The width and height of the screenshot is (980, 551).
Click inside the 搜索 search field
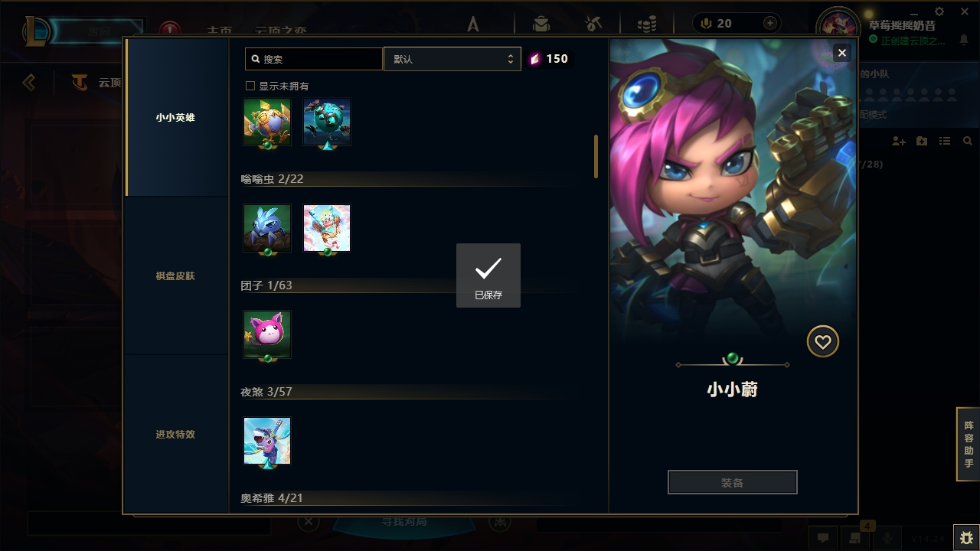tap(314, 59)
